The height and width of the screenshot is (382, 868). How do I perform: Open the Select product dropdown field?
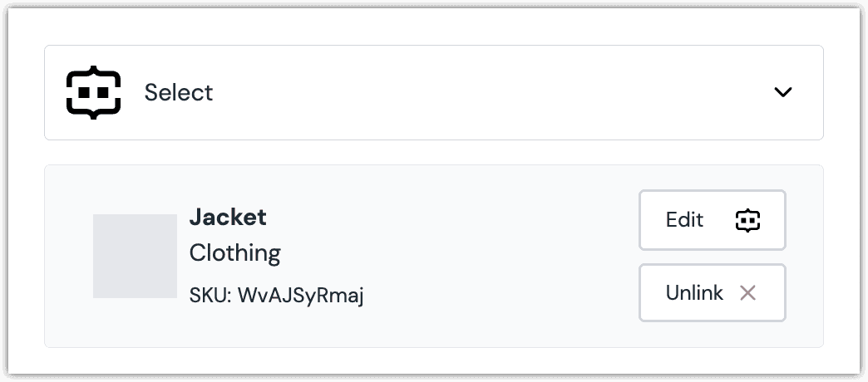pyautogui.click(x=433, y=92)
